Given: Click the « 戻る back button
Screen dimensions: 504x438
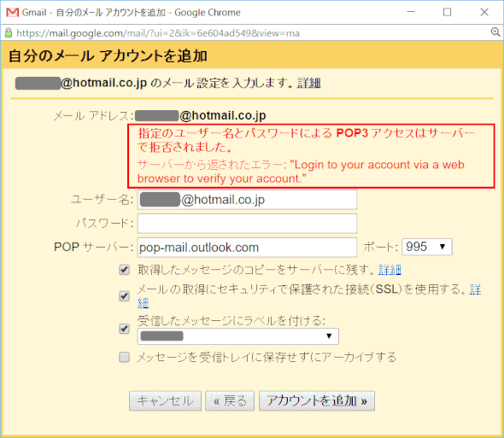Looking at the screenshot, I should (x=230, y=400).
